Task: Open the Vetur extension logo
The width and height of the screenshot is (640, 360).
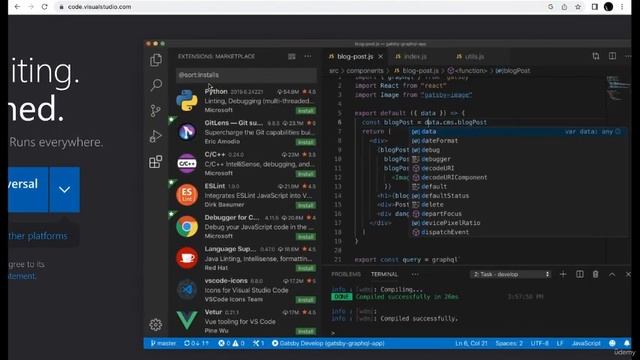Action: tap(187, 321)
